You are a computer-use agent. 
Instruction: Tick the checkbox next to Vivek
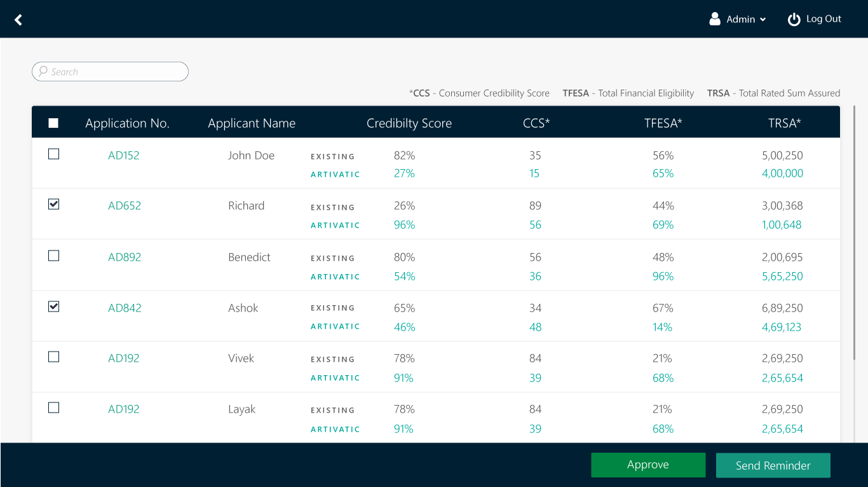click(54, 357)
